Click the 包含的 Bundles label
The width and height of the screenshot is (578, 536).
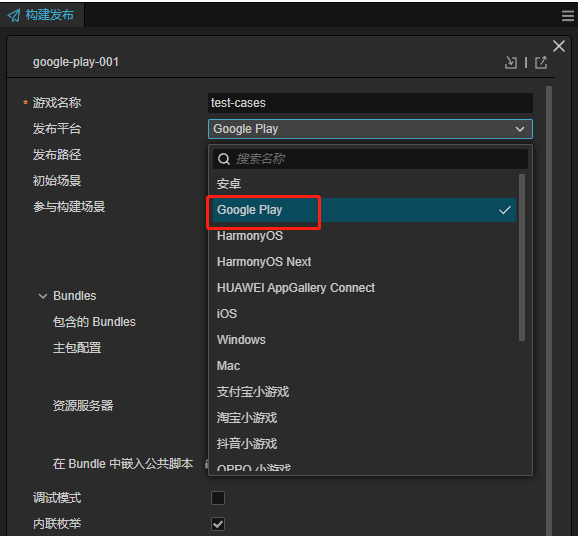94,322
